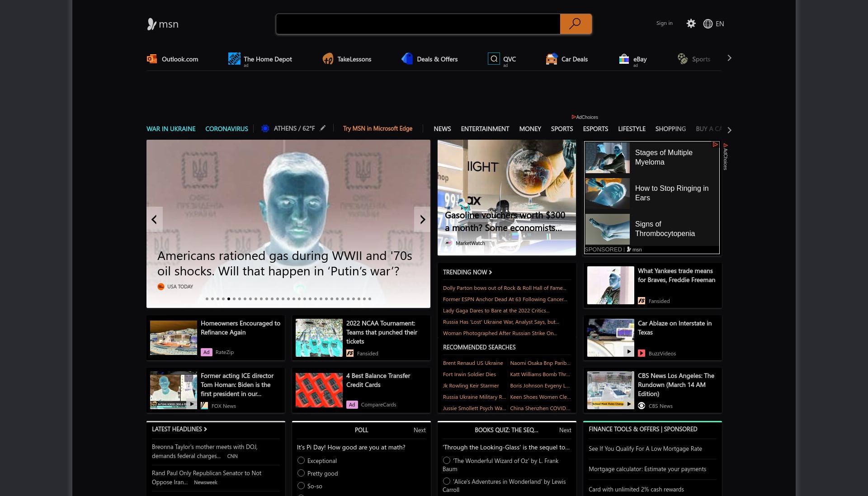Image resolution: width=868 pixels, height=496 pixels.
Task: Go to next carousel slide
Action: (422, 219)
